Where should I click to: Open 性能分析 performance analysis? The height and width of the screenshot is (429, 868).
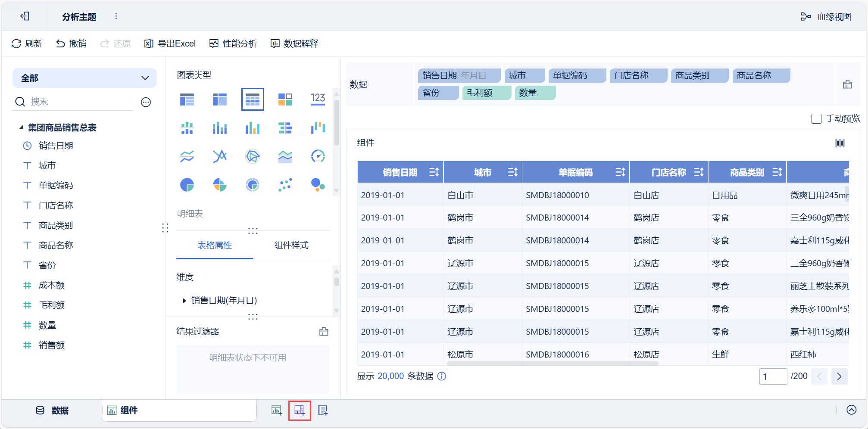233,44
